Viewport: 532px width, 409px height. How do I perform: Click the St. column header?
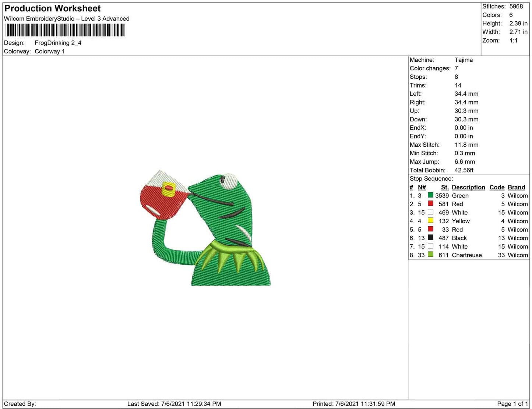point(444,187)
